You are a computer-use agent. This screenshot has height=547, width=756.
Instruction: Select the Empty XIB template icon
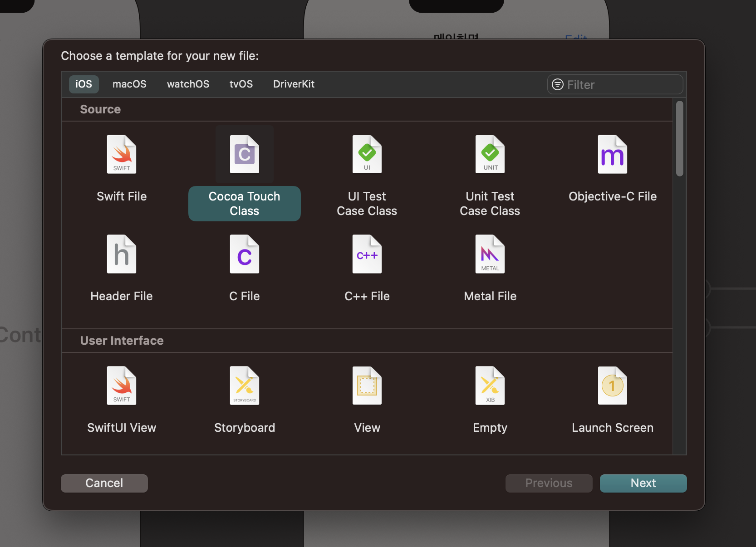pyautogui.click(x=490, y=386)
